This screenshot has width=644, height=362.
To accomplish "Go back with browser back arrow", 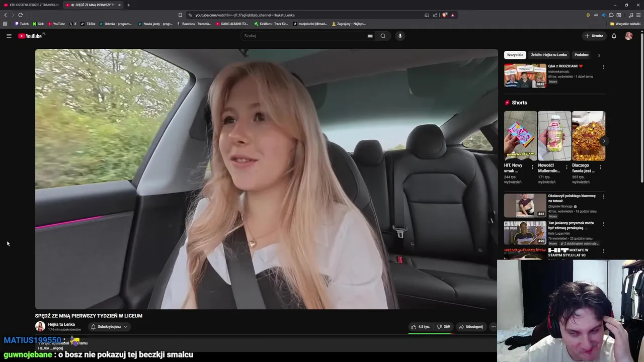I will pyautogui.click(x=6, y=15).
